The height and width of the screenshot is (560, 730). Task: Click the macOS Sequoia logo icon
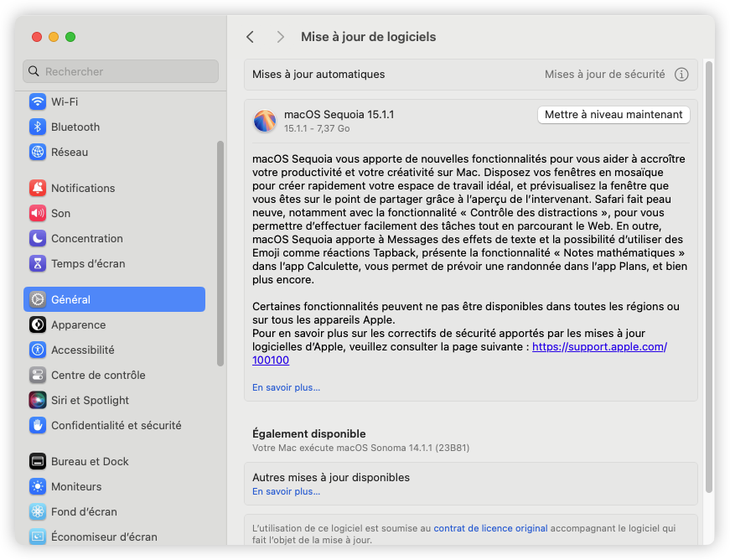pos(265,121)
